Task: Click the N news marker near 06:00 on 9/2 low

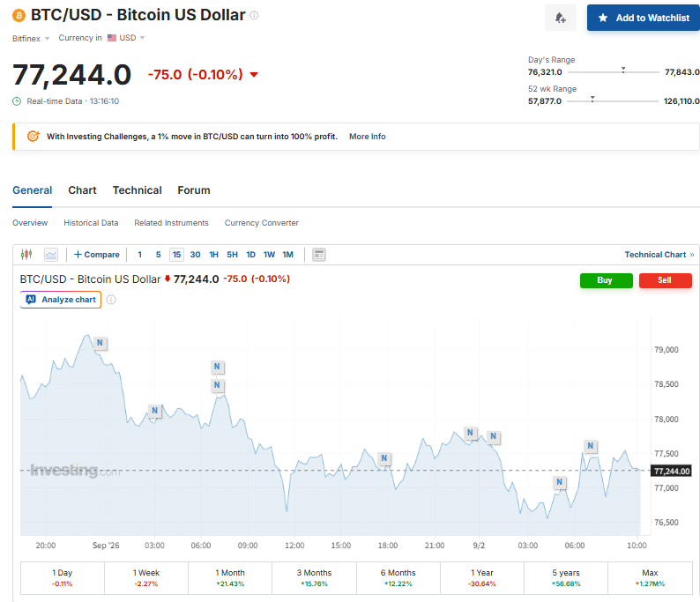Action: point(559,481)
